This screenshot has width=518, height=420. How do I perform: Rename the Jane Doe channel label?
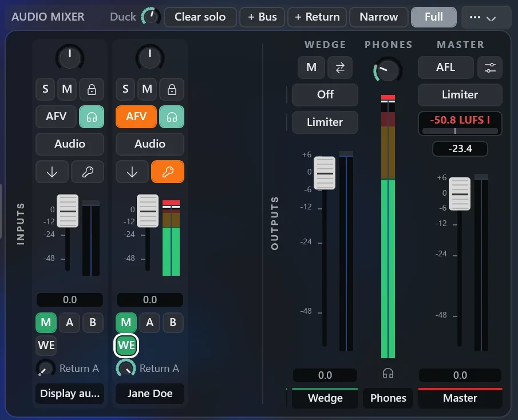(x=149, y=394)
